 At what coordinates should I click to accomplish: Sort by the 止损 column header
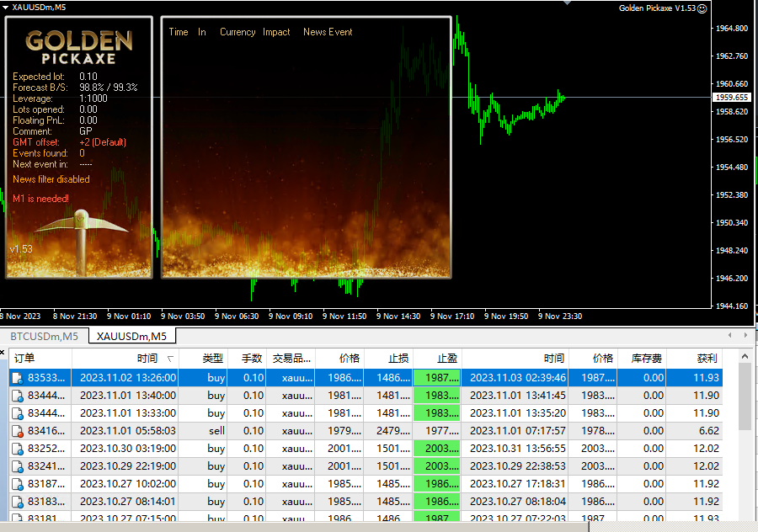click(x=388, y=358)
